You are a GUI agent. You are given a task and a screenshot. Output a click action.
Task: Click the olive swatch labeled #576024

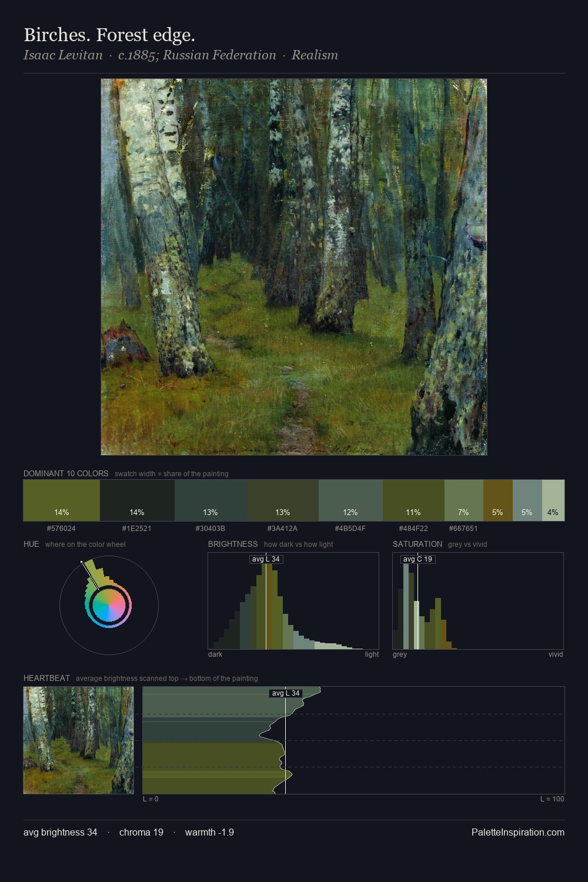pyautogui.click(x=62, y=500)
